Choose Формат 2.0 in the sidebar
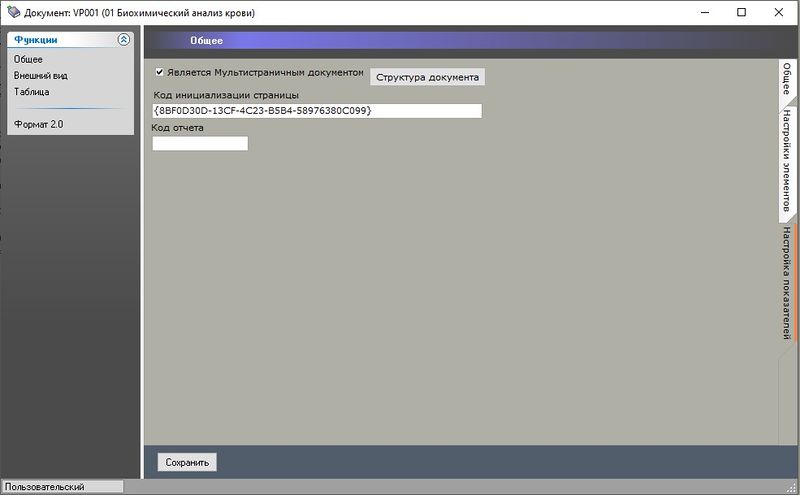800x495 pixels. pos(38,124)
